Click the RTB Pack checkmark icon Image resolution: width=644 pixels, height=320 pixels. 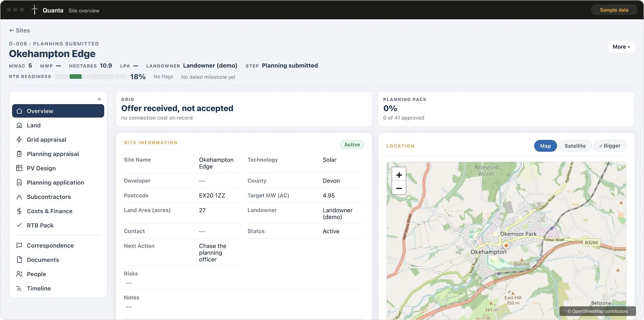[19, 226]
